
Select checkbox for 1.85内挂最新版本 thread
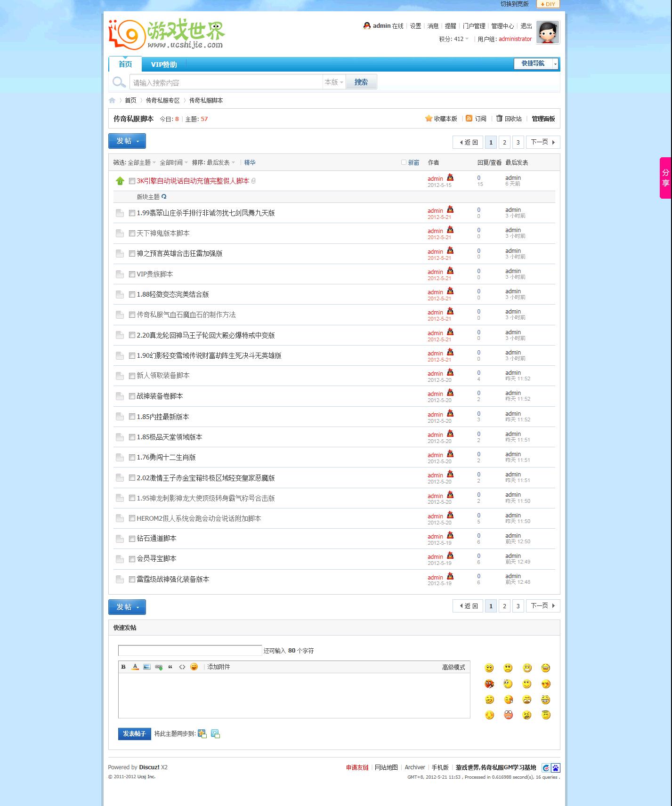point(132,417)
